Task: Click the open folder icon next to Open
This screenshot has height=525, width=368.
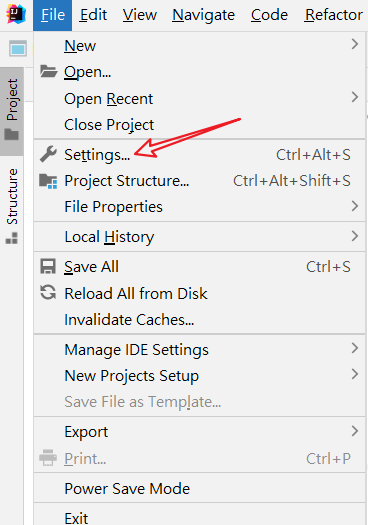Action: point(48,71)
